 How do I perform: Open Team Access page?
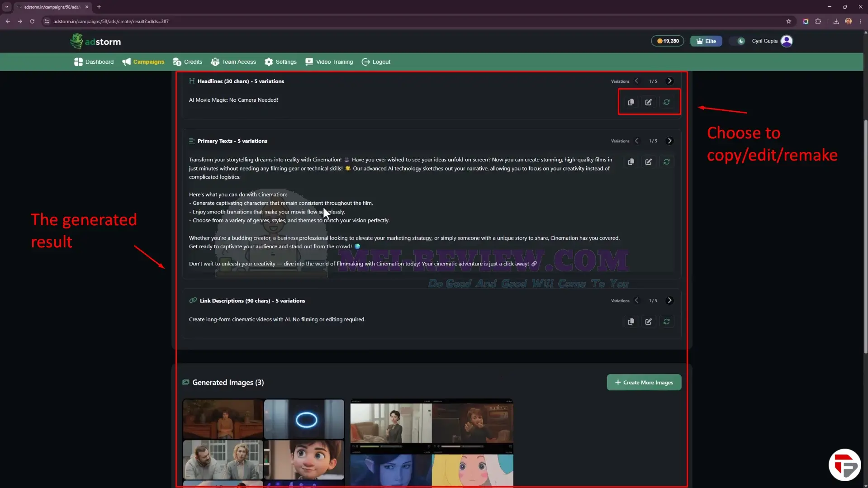(x=233, y=62)
